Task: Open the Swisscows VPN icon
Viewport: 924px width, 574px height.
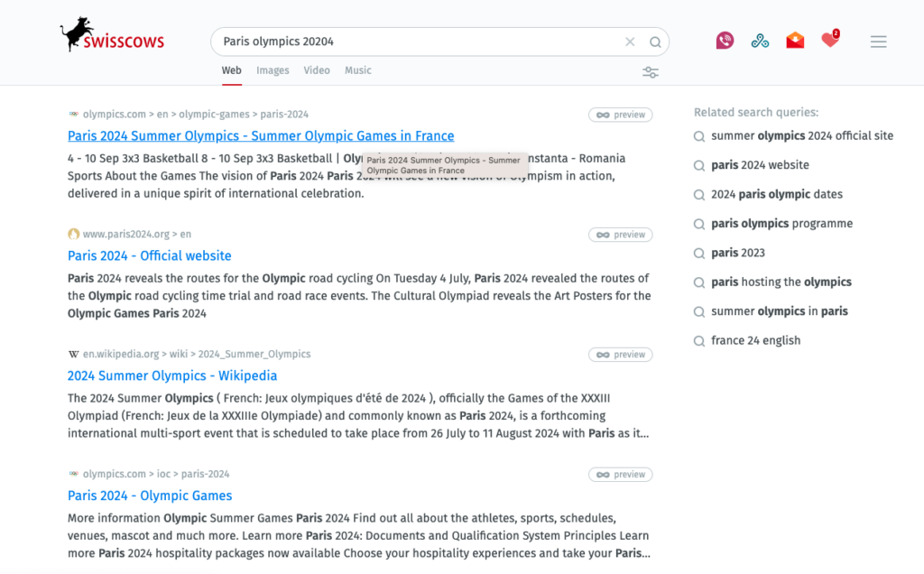Action: (x=760, y=41)
